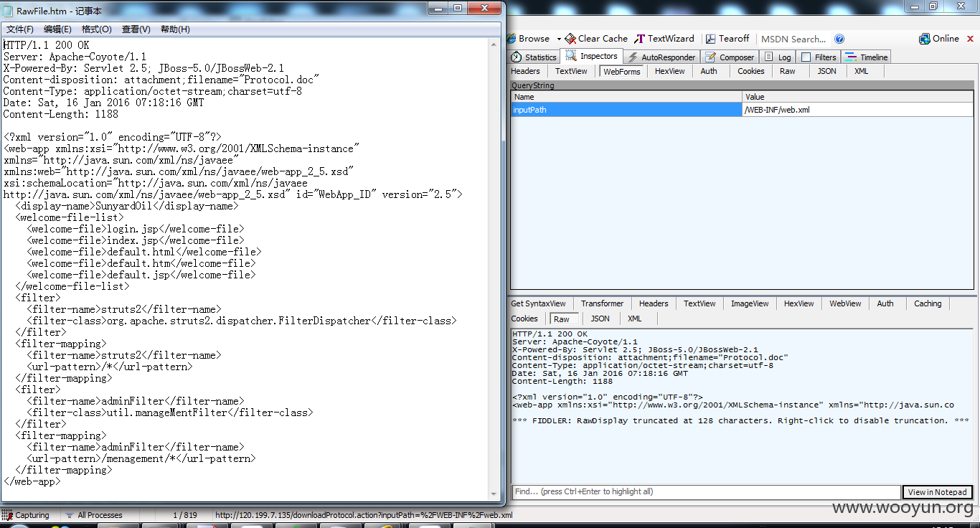Open the Filters tab
The image size is (980, 528).
[x=819, y=57]
